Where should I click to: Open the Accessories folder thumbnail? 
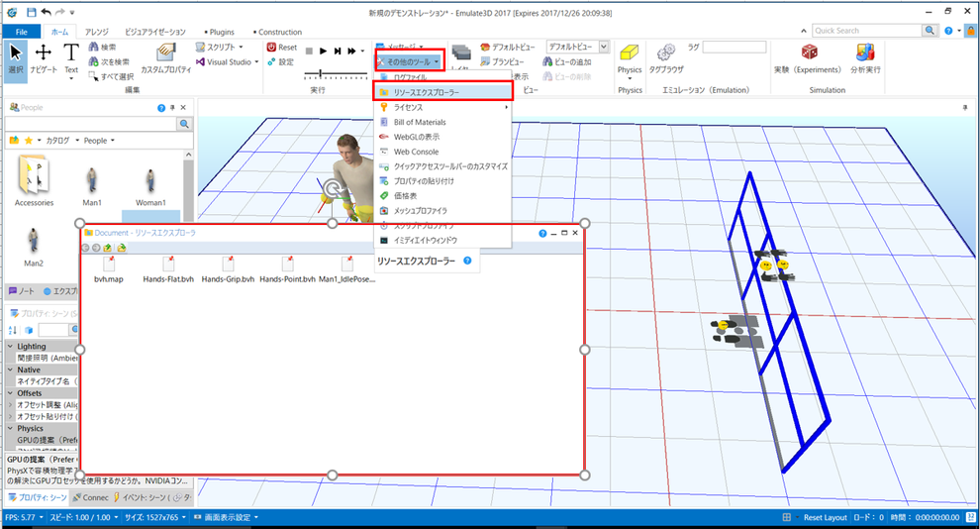click(34, 181)
